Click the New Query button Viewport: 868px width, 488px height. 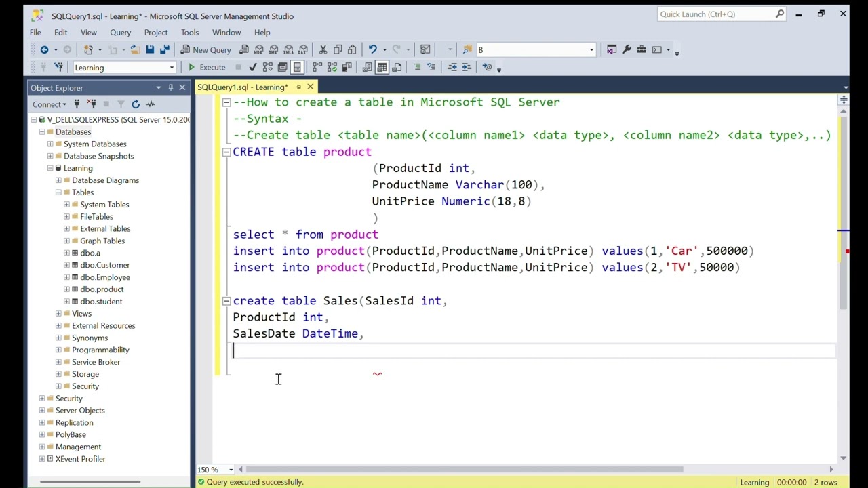pyautogui.click(x=206, y=49)
